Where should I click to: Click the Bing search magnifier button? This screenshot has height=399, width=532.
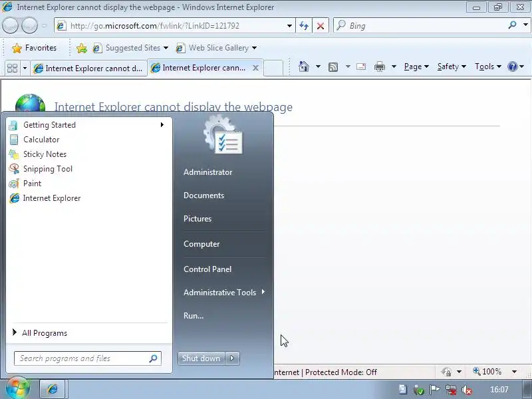point(512,25)
